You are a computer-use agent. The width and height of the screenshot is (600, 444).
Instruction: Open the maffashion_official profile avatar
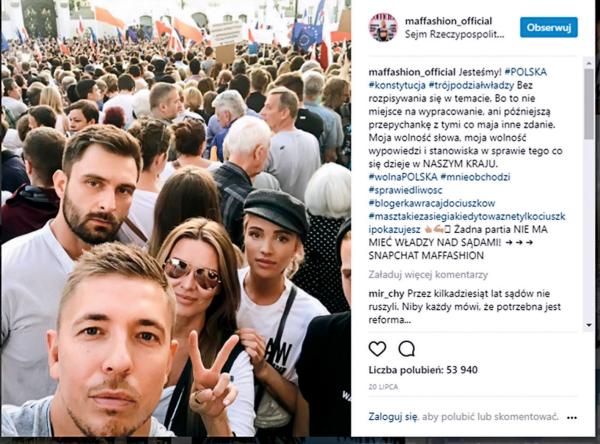[383, 27]
